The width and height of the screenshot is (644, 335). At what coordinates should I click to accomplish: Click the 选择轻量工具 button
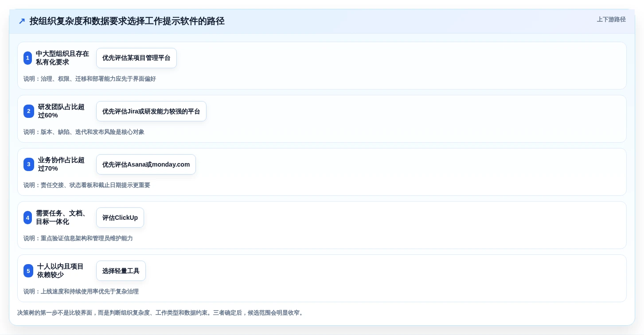[121, 271]
